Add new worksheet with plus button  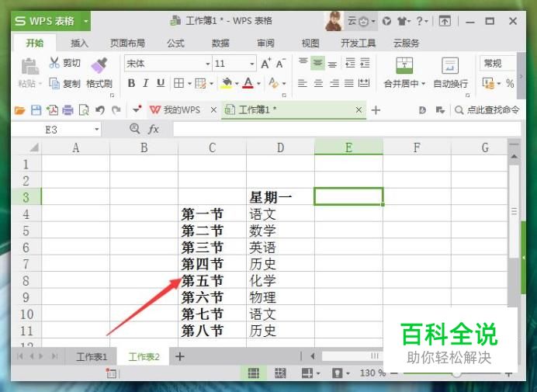click(x=180, y=356)
